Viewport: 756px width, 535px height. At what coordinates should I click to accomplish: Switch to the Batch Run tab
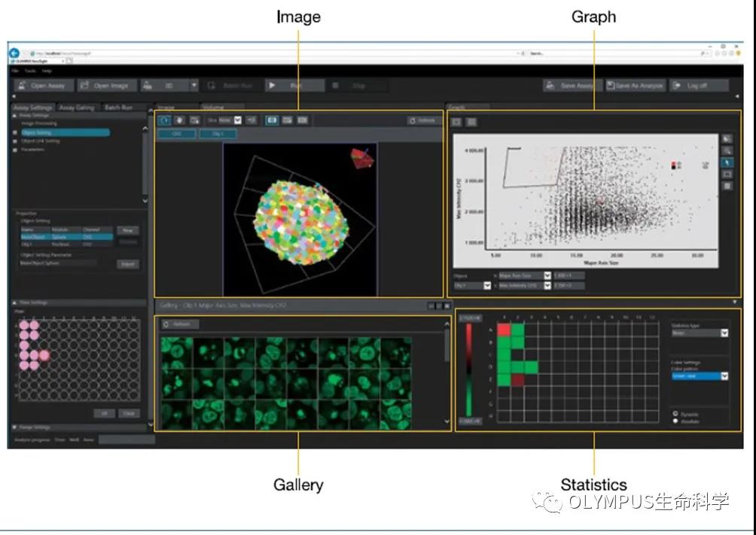point(120,108)
